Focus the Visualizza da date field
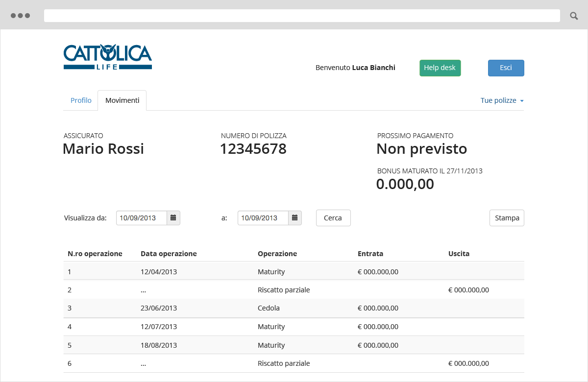588x382 pixels. [x=142, y=218]
